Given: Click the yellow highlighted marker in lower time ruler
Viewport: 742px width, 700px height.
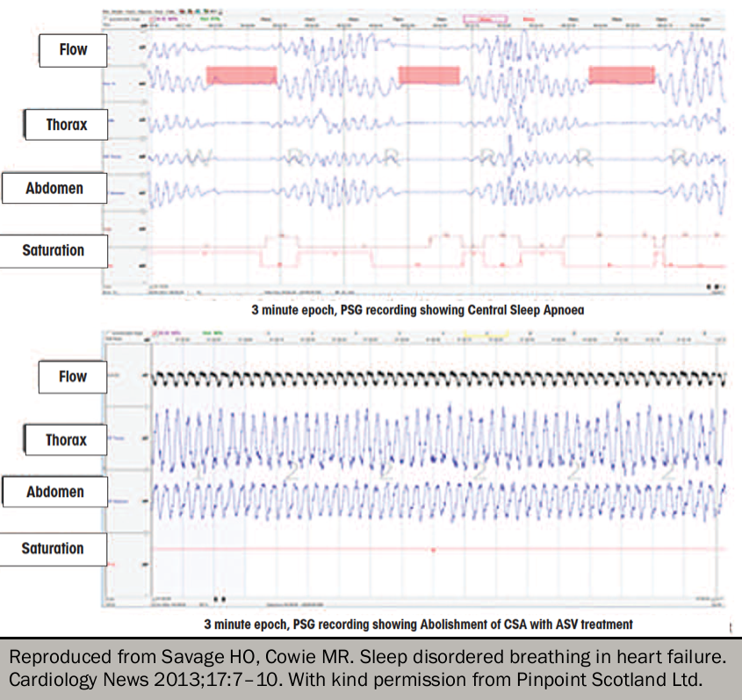Looking at the screenshot, I should click(x=486, y=335).
